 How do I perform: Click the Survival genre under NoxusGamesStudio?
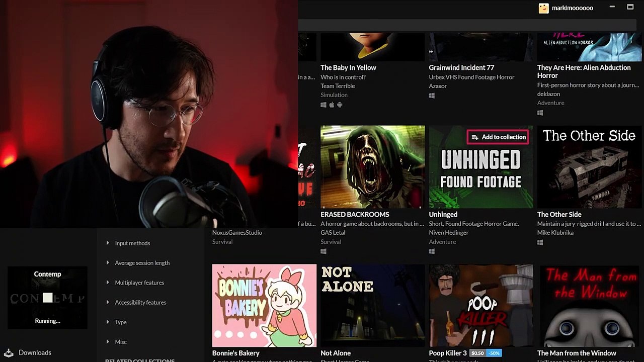[222, 242]
